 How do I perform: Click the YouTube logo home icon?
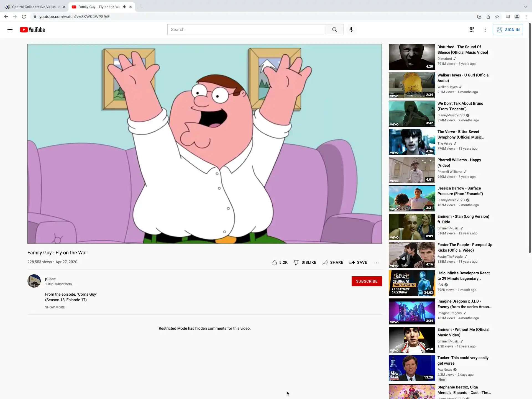[32, 30]
